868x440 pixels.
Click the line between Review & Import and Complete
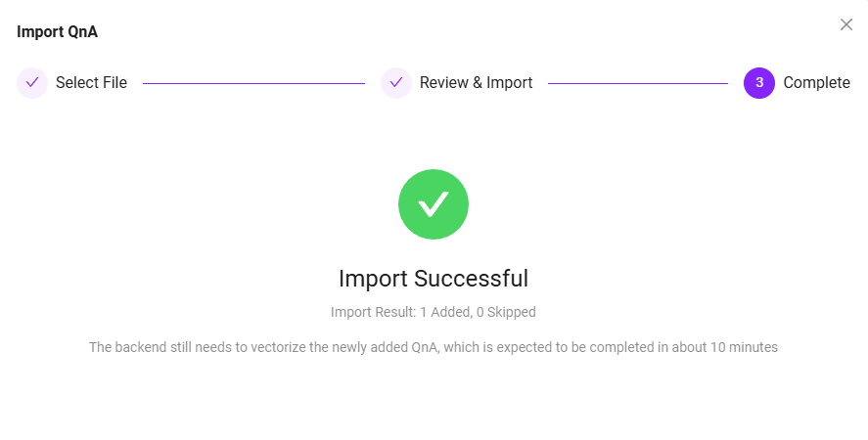(x=637, y=83)
